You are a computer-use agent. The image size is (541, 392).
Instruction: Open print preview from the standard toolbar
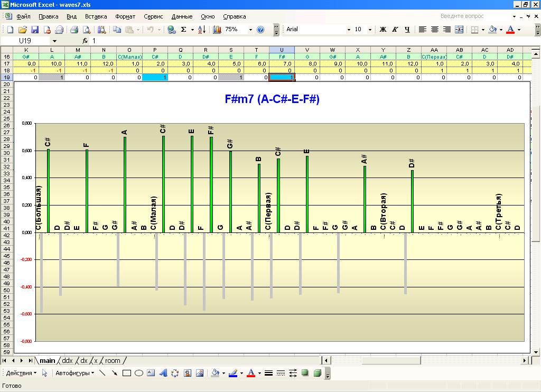point(86,30)
